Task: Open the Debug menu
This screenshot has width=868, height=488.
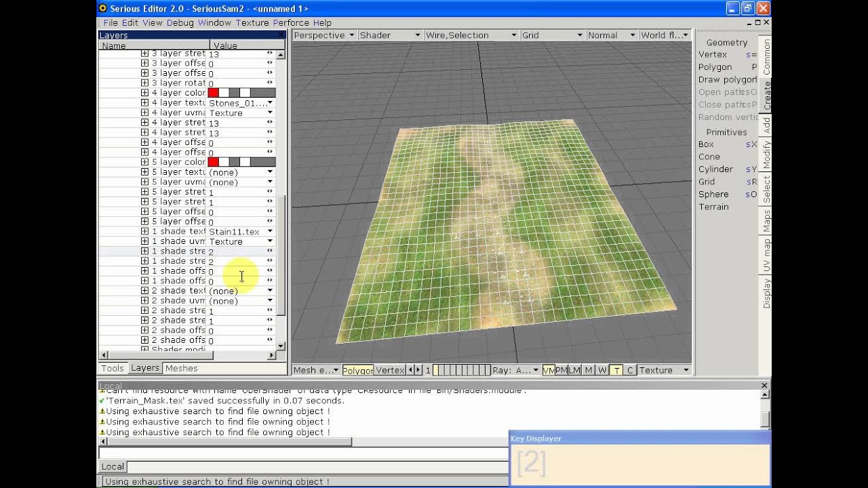Action: 180,22
